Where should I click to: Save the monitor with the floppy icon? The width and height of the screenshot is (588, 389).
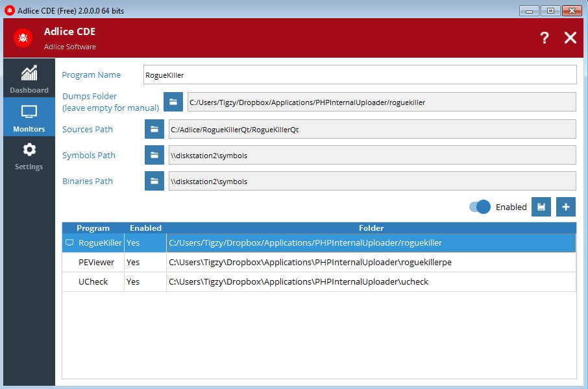point(541,207)
